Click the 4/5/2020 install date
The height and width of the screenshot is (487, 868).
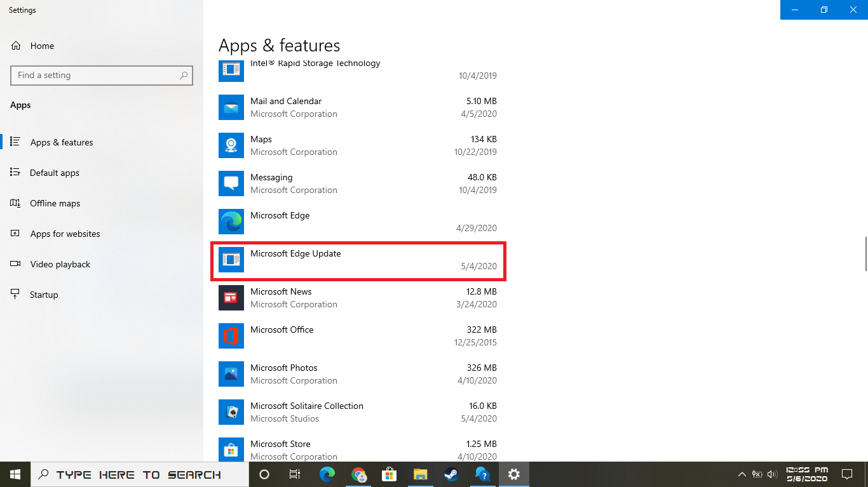click(x=479, y=114)
